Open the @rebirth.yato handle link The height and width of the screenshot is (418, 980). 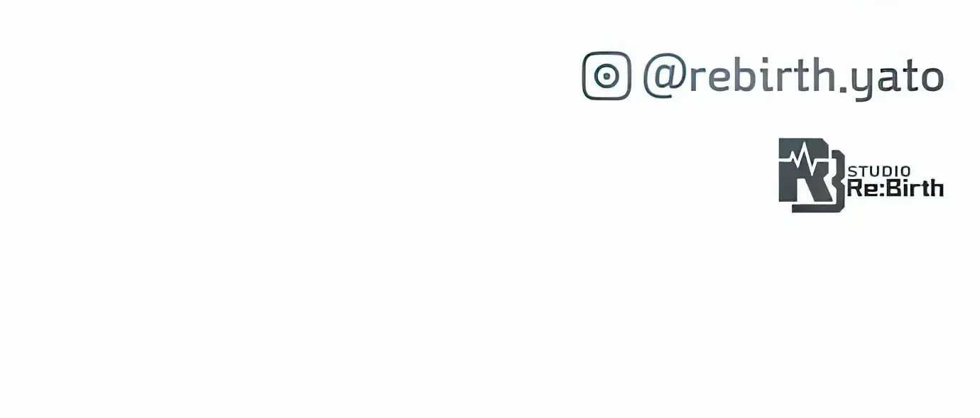click(793, 76)
